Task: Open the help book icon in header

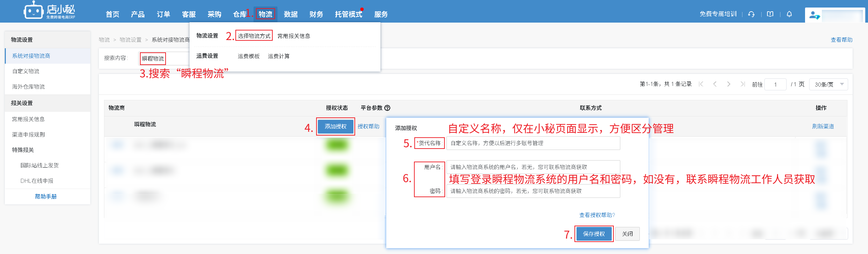Action: pyautogui.click(x=770, y=14)
